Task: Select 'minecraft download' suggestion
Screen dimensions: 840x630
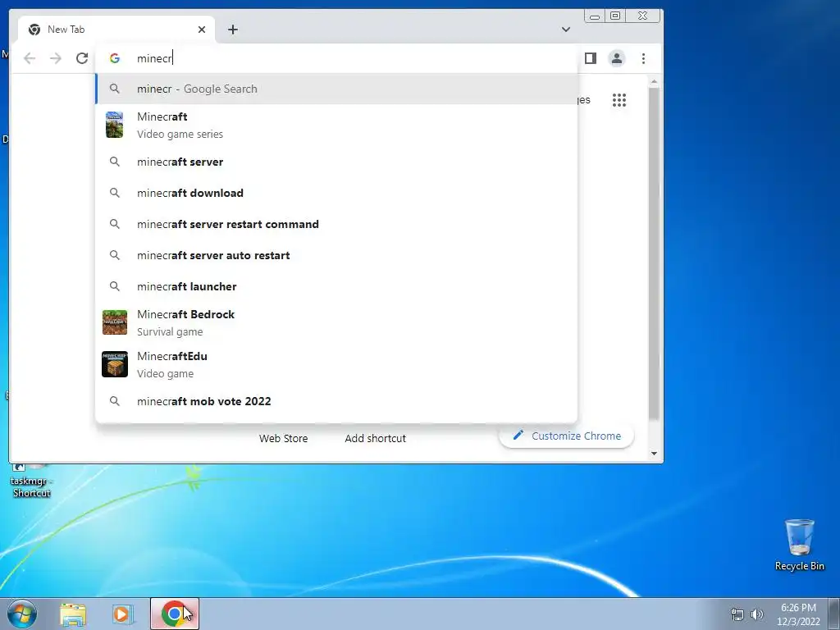Action: pos(336,193)
